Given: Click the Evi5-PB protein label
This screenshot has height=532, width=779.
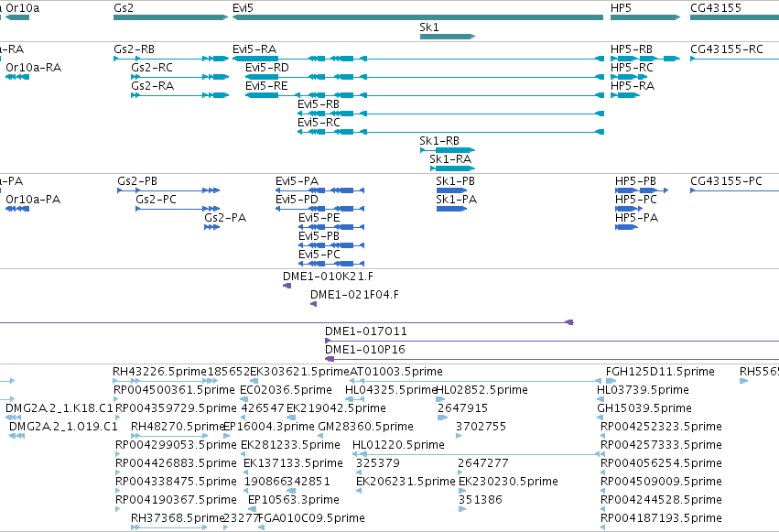Looking at the screenshot, I should click(x=319, y=236).
